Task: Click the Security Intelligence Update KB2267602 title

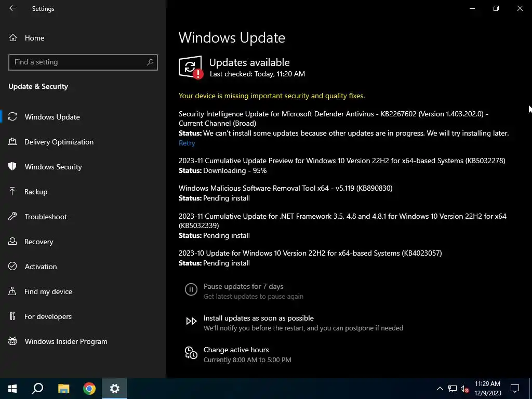Action: click(334, 118)
